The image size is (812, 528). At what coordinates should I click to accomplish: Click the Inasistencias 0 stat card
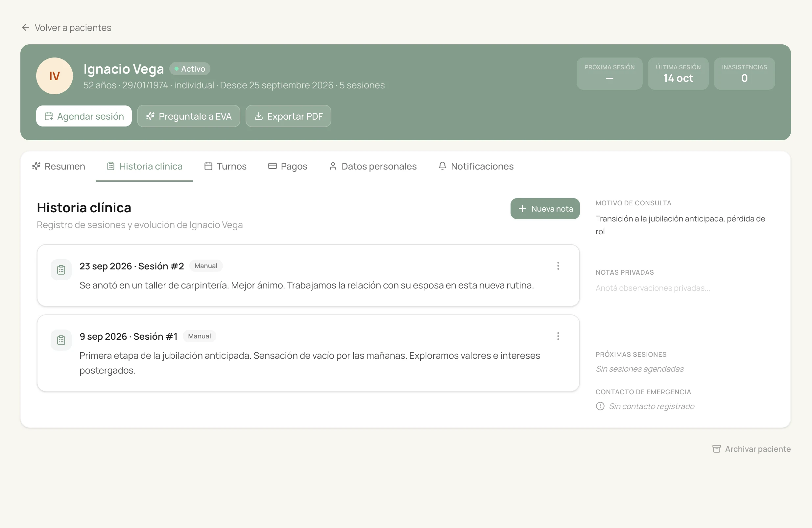745,73
